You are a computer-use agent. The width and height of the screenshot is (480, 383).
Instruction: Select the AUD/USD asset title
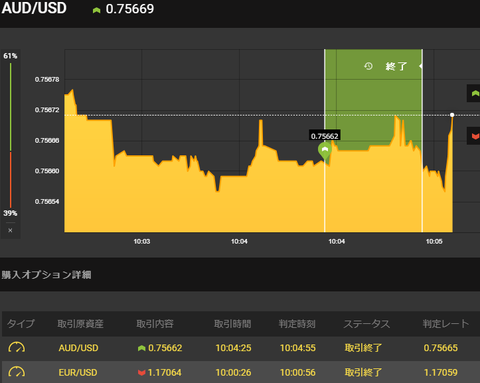point(34,8)
